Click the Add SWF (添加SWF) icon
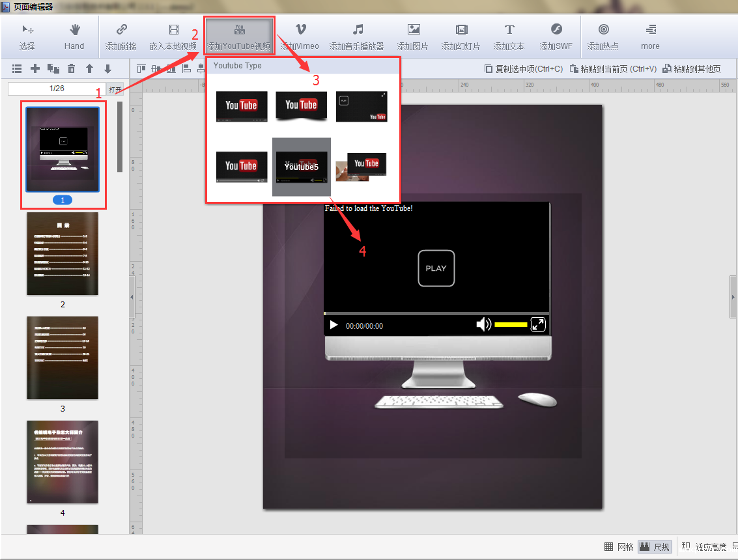Screen dimensions: 738x560 (556, 36)
